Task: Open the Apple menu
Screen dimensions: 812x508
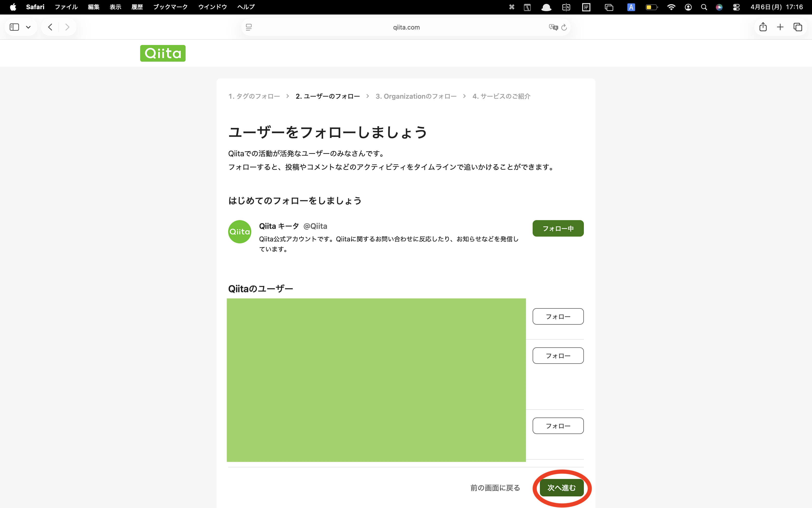Action: tap(13, 7)
